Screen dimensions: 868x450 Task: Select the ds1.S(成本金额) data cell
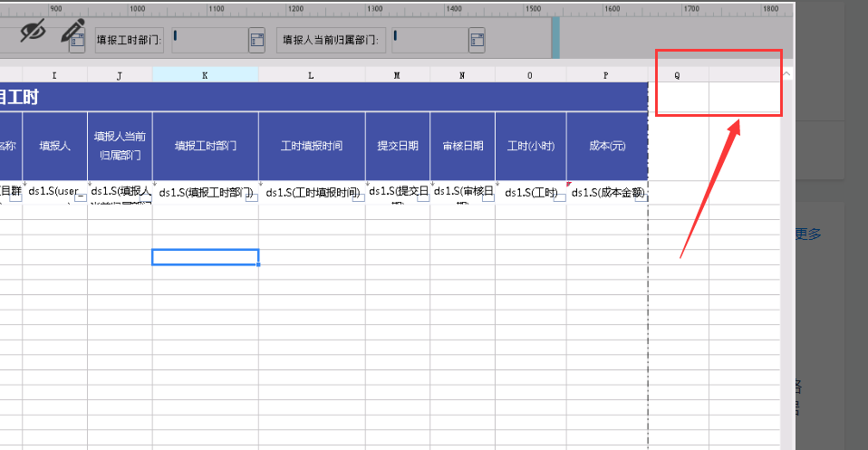click(607, 193)
